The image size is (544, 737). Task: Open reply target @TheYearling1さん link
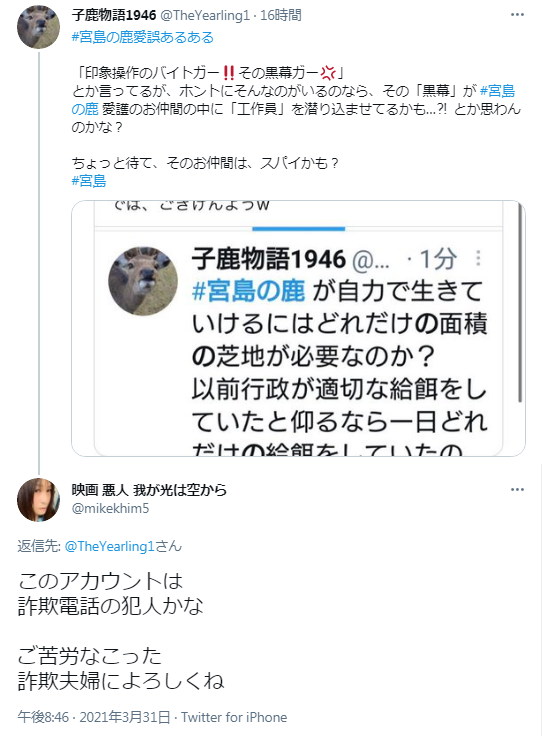tap(123, 546)
